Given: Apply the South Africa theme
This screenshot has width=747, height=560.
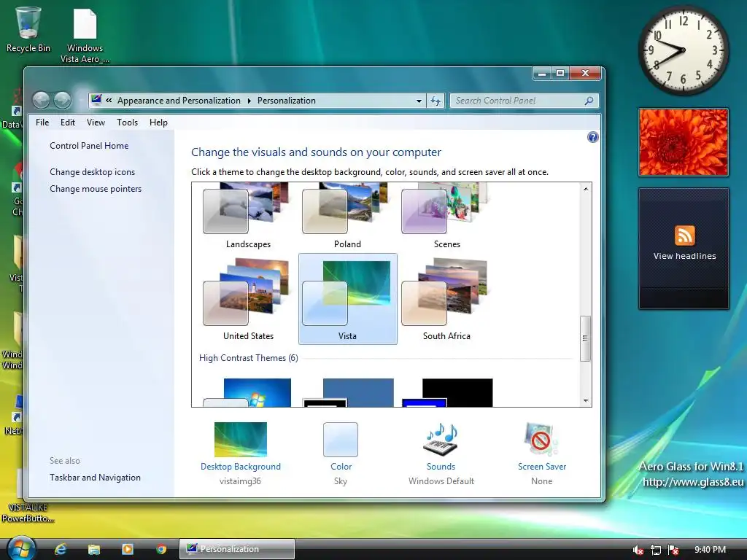Looking at the screenshot, I should tap(446, 299).
